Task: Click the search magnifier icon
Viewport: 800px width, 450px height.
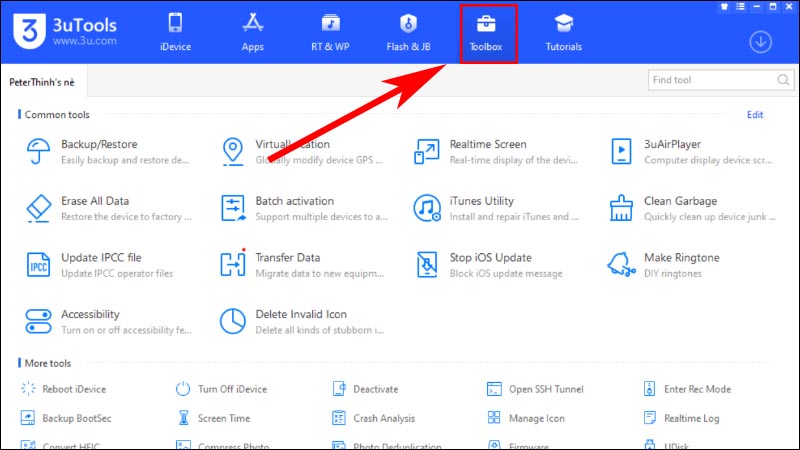Action: click(x=783, y=80)
